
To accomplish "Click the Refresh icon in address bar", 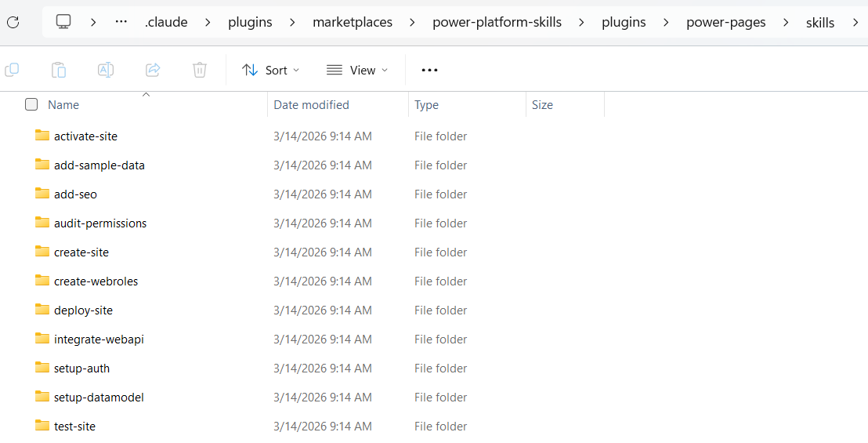I will tap(13, 22).
